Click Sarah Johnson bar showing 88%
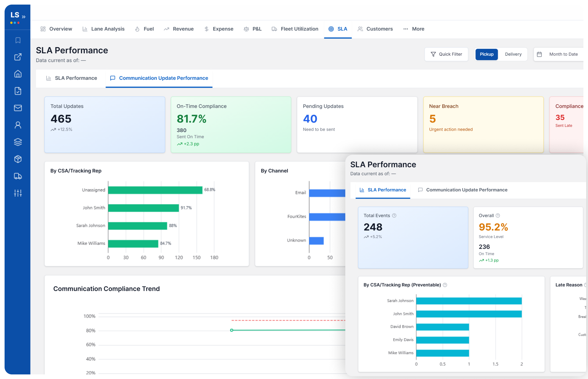The width and height of the screenshot is (588, 379). pos(138,225)
